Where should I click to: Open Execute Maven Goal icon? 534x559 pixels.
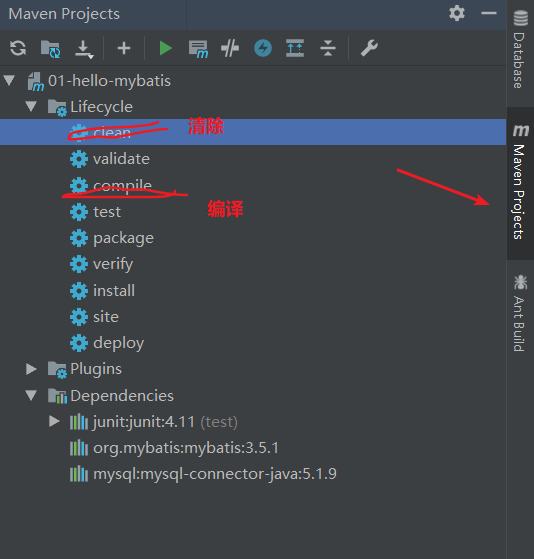[198, 49]
